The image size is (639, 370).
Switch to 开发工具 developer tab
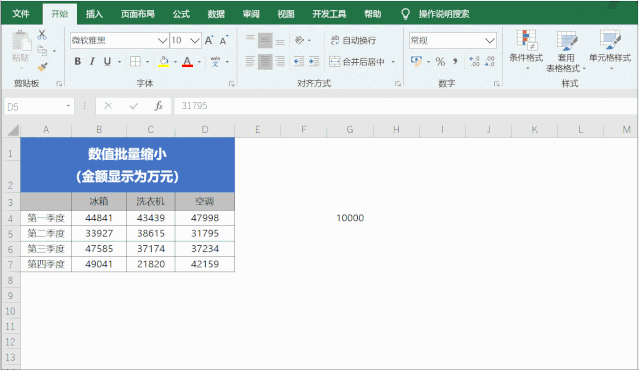(x=329, y=14)
